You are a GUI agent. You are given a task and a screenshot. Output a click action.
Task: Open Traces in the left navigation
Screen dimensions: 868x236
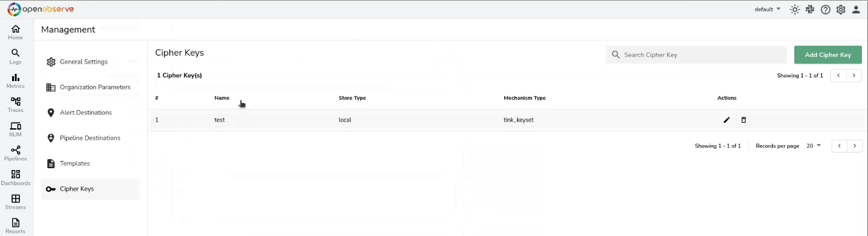[x=16, y=105]
